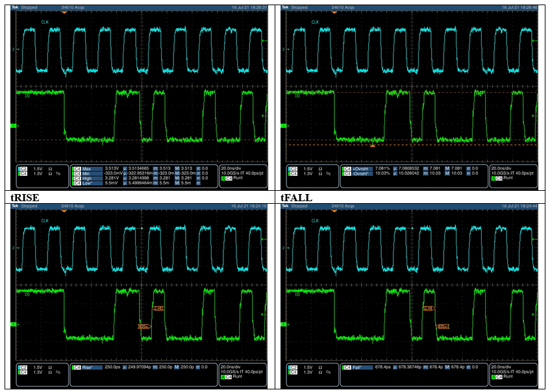This screenshot has height=392, width=550.
Task: Click the mean value 3.5134685
Action: [138, 168]
